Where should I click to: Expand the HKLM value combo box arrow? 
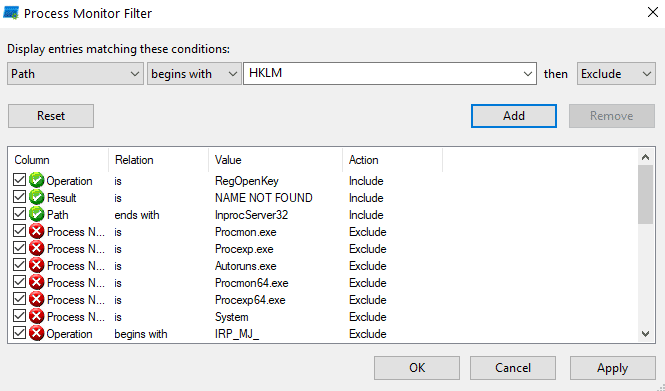[527, 74]
